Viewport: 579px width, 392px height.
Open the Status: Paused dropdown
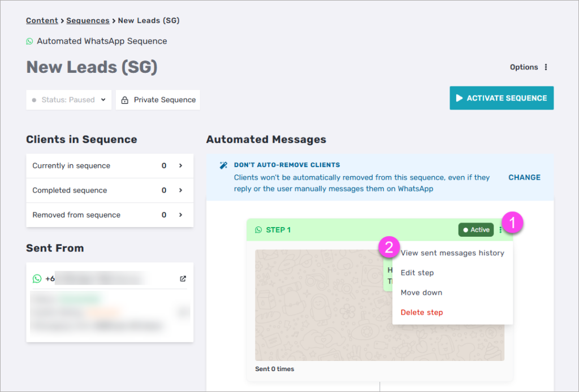point(68,100)
